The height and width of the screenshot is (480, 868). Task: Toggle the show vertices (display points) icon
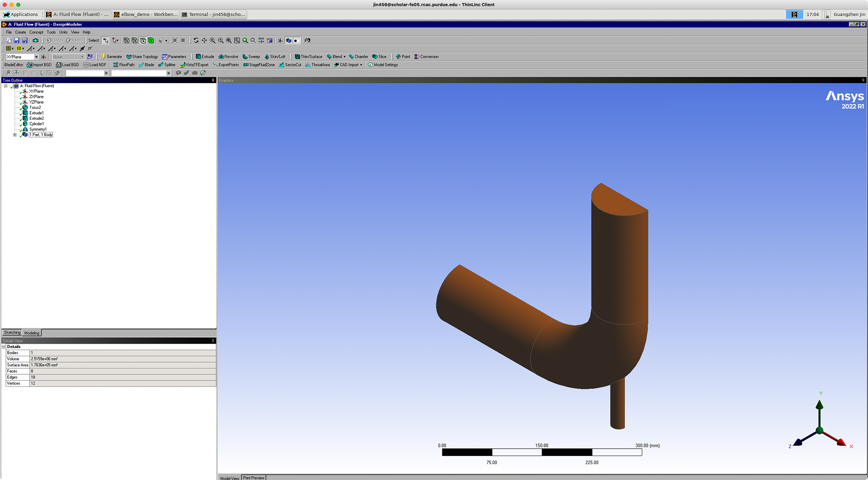click(x=297, y=40)
